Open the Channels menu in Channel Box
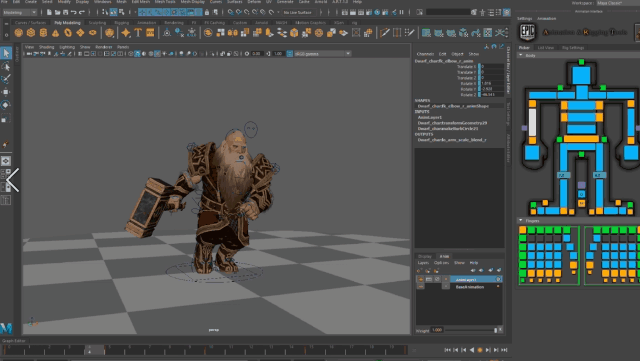Screen dimensions: 640x361 click(x=425, y=54)
